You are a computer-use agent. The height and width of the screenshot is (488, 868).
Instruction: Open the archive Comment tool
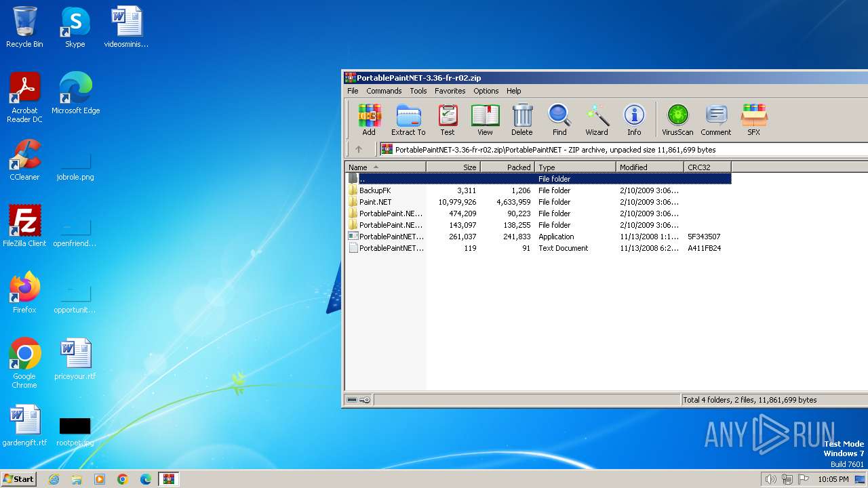coord(716,120)
